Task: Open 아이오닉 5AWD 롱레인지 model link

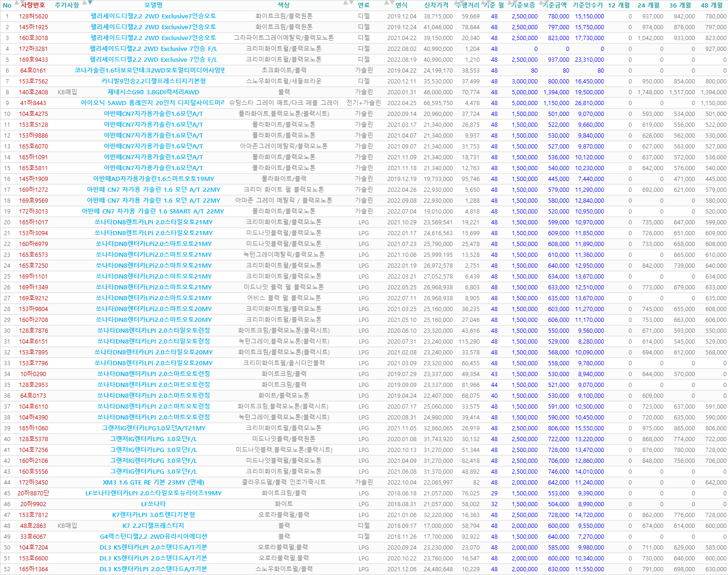Action: (153, 103)
